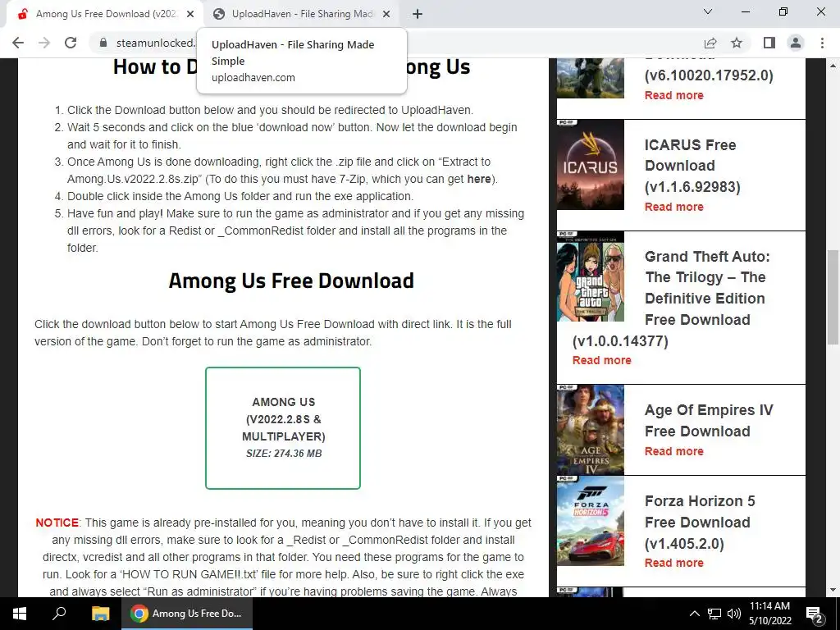Follow the 7-Zip 'here' link
The image size is (840, 630).
pyautogui.click(x=479, y=179)
